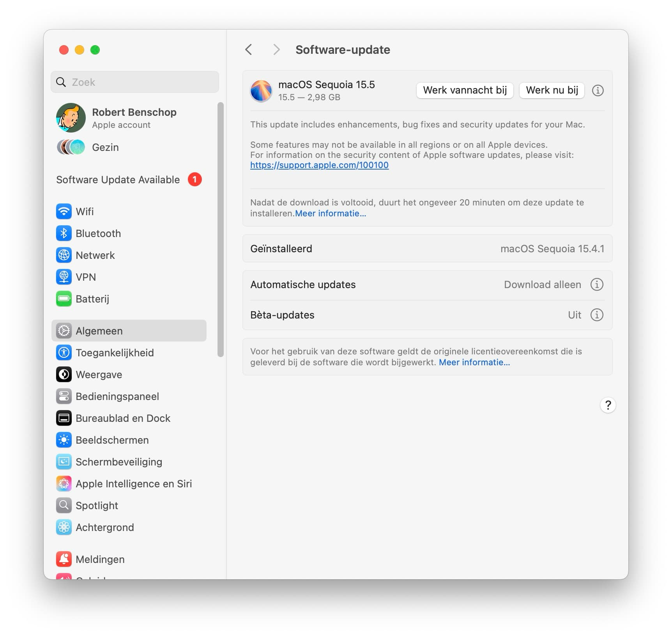Open Bureaublad en Dock icon
The height and width of the screenshot is (637, 672).
point(64,418)
